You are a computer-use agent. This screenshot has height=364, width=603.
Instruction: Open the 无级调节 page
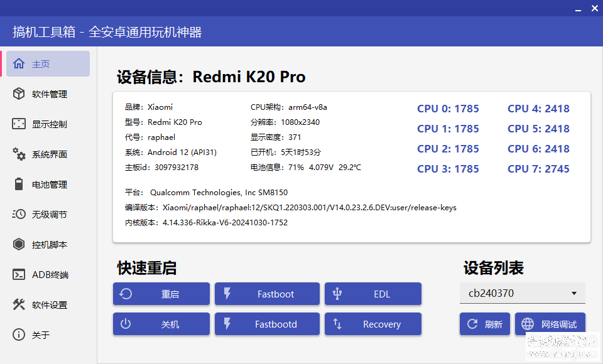pyautogui.click(x=48, y=214)
